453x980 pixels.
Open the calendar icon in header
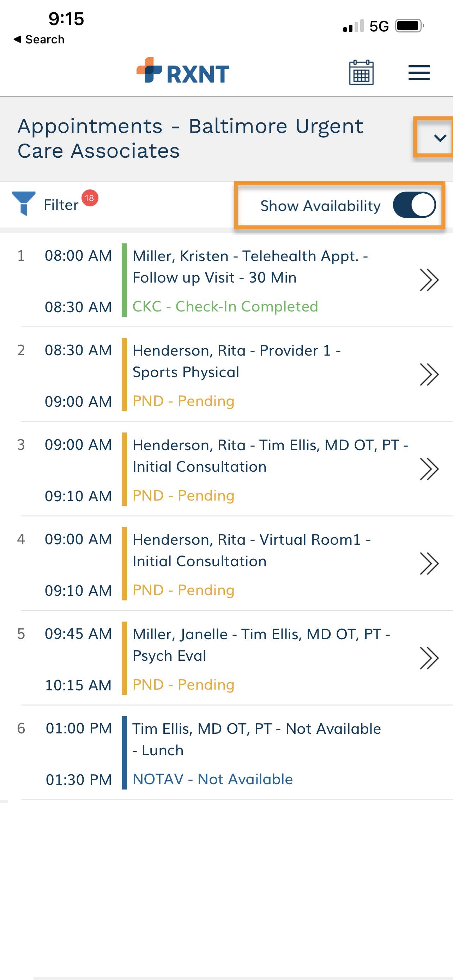pos(361,72)
